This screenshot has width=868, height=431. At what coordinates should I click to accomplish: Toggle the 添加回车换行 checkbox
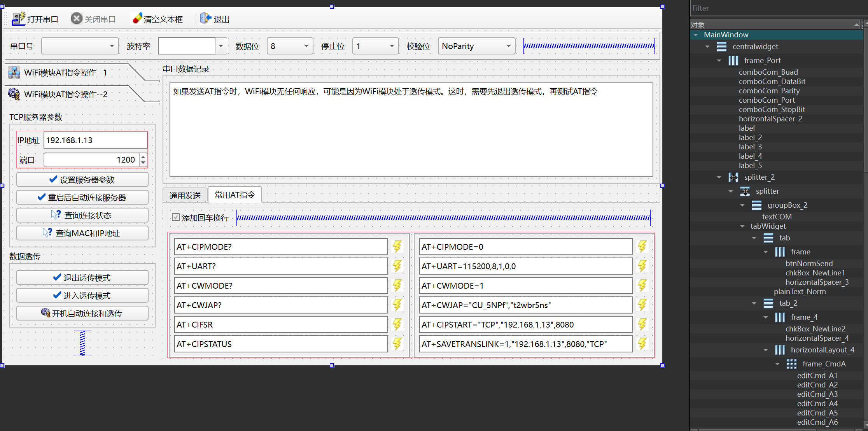pos(176,217)
